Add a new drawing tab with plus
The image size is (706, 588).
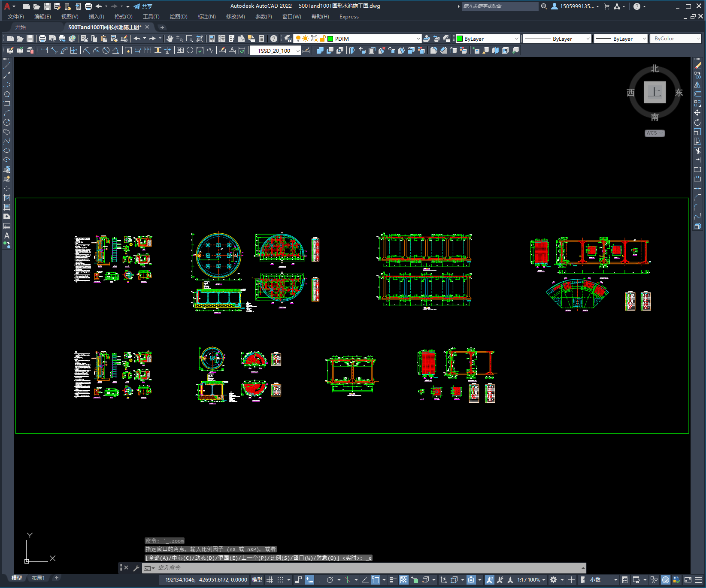[162, 27]
